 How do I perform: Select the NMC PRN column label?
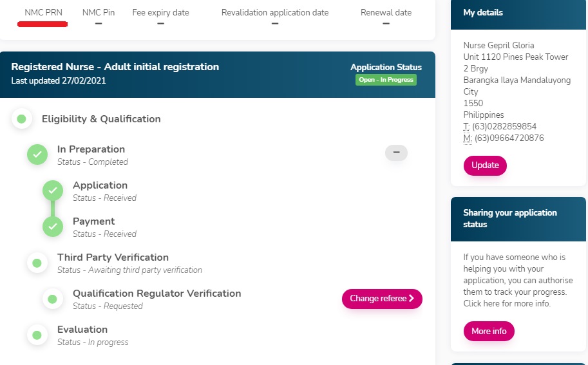43,13
